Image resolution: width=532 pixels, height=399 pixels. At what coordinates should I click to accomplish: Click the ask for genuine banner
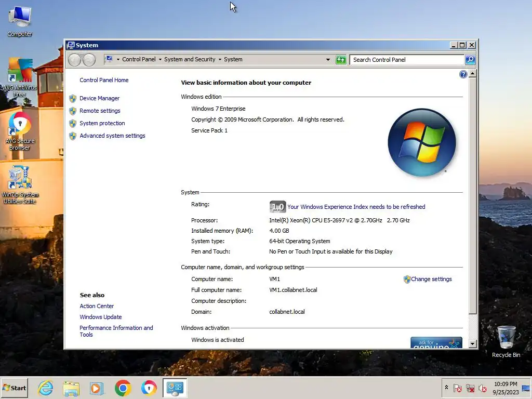point(436,343)
